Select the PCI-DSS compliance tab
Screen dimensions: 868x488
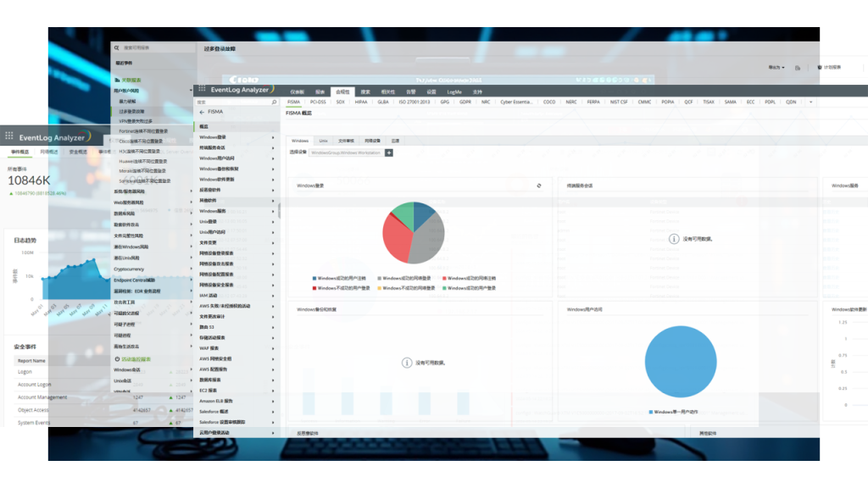point(318,103)
